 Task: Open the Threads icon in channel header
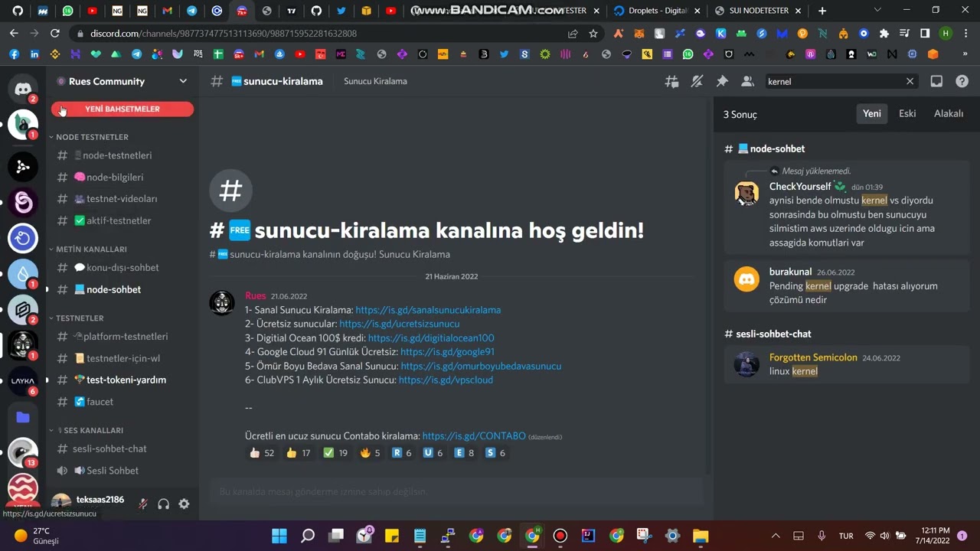[x=671, y=81]
